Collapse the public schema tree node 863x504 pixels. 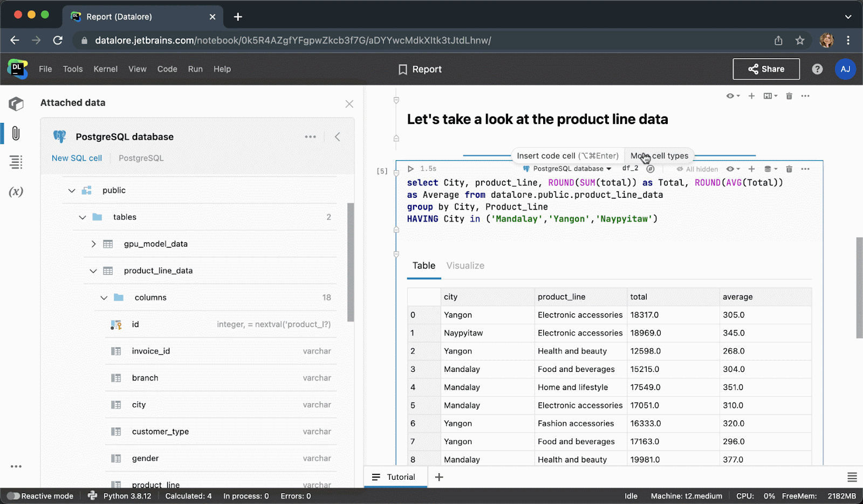[72, 190]
